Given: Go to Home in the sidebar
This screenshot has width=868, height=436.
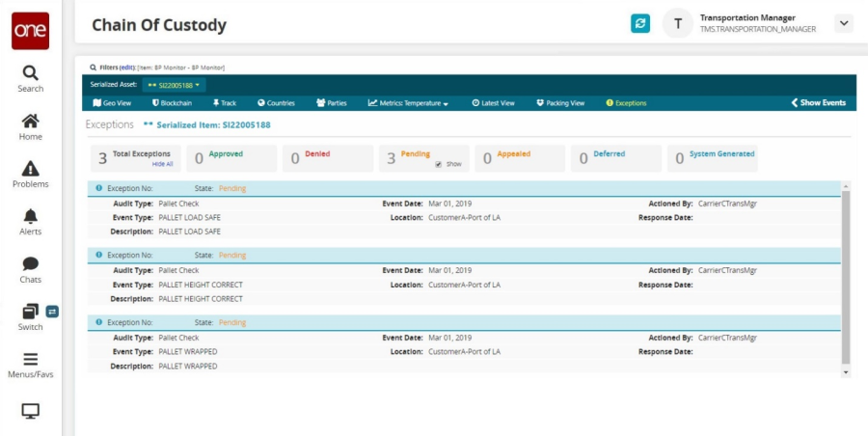Looking at the screenshot, I should (x=30, y=126).
